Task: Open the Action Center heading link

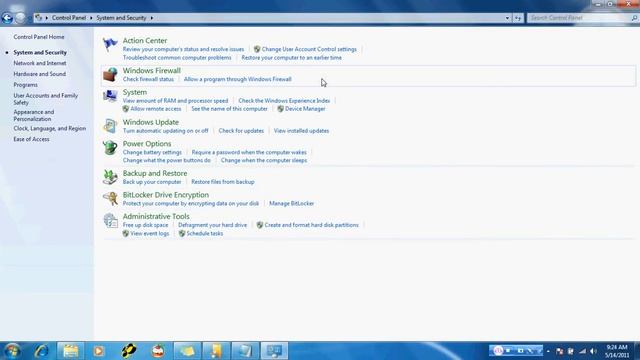Action: [144, 40]
